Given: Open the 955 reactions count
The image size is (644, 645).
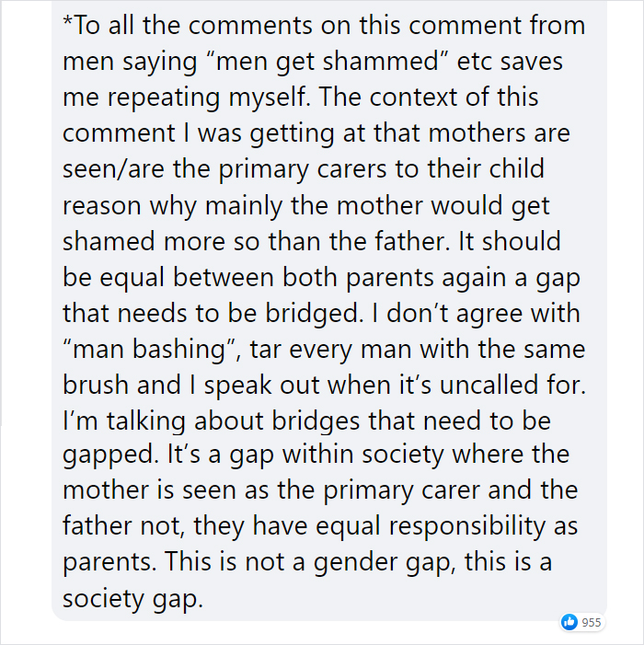Looking at the screenshot, I should [x=592, y=623].
